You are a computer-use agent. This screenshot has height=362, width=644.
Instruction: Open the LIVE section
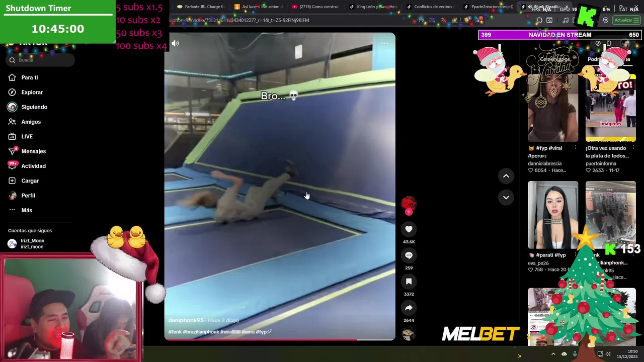coord(27,136)
